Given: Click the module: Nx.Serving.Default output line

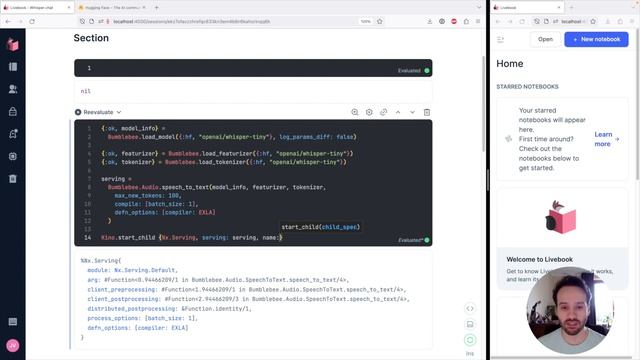Looking at the screenshot, I should (x=132, y=270).
